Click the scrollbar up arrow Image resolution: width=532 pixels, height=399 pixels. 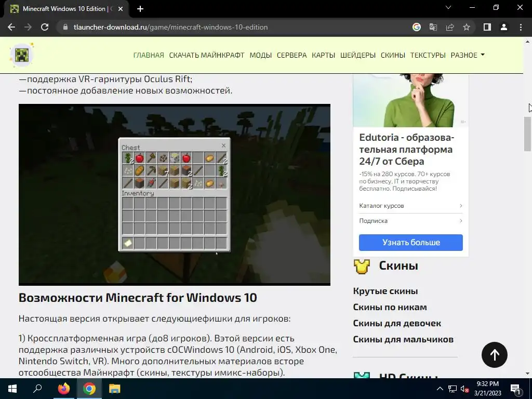[x=527, y=42]
